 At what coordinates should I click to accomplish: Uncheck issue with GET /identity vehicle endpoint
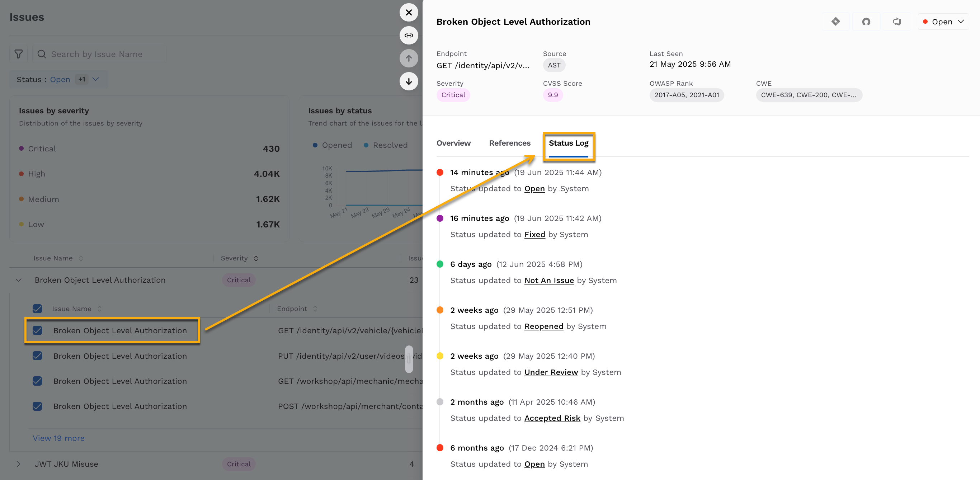(x=37, y=330)
